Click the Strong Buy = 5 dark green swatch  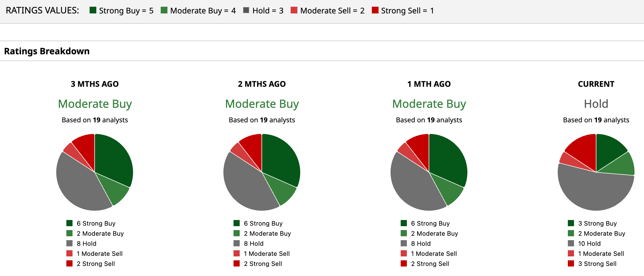93,10
